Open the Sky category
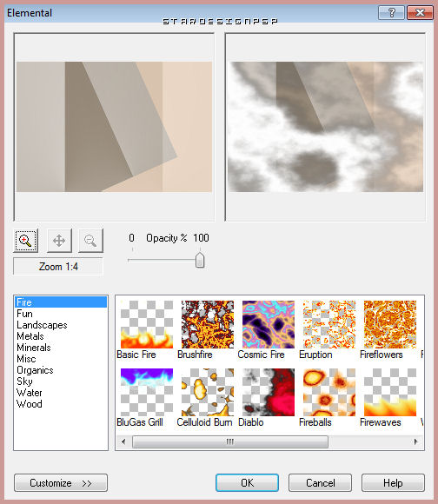Image resolution: width=438 pixels, height=504 pixels. 24,381
